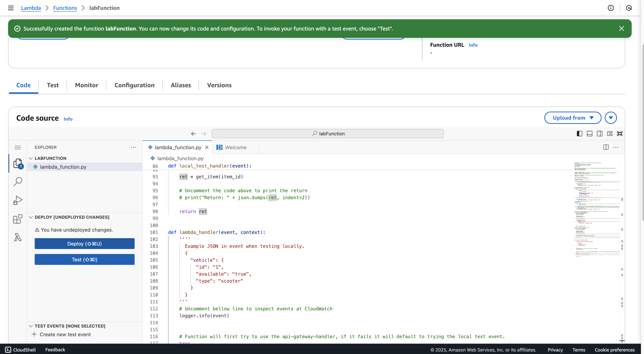The width and height of the screenshot is (644, 354).
Task: Dismiss the green success notification
Action: pos(621,29)
